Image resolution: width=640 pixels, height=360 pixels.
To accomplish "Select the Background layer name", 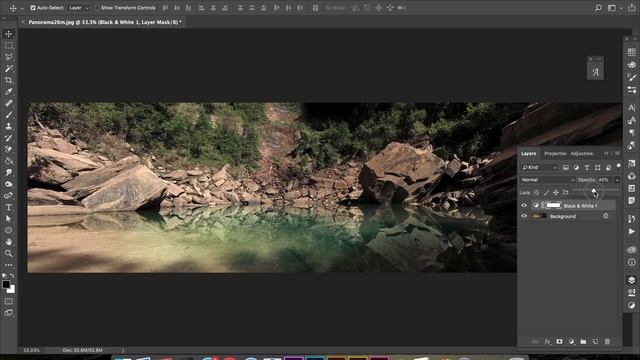I will coord(563,216).
